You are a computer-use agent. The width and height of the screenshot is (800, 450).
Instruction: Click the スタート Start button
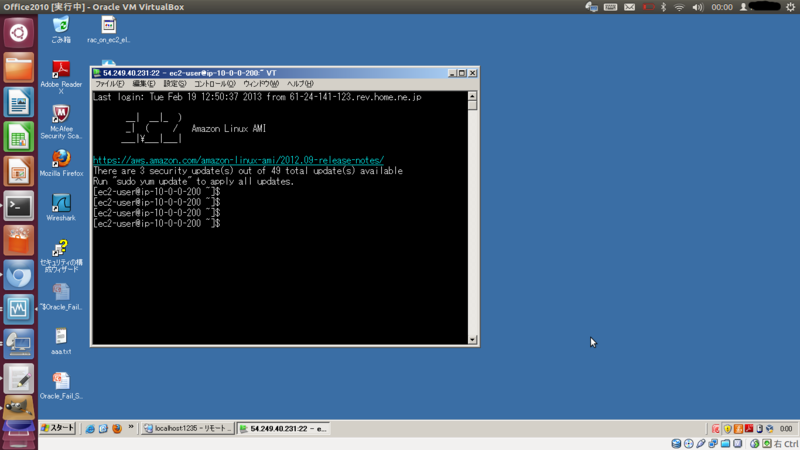(x=57, y=428)
